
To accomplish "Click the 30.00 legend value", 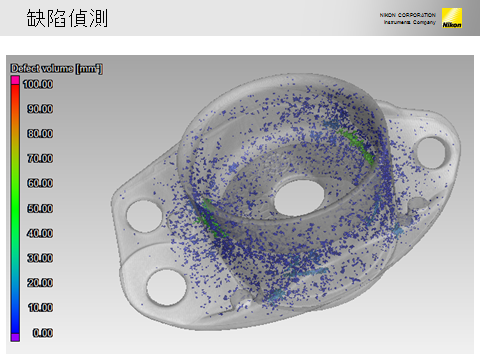I will pyautogui.click(x=40, y=258).
